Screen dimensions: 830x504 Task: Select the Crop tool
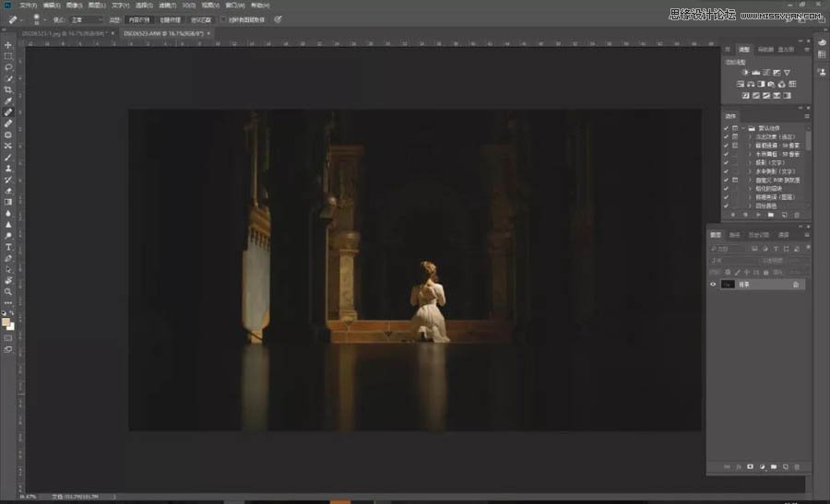(8, 90)
